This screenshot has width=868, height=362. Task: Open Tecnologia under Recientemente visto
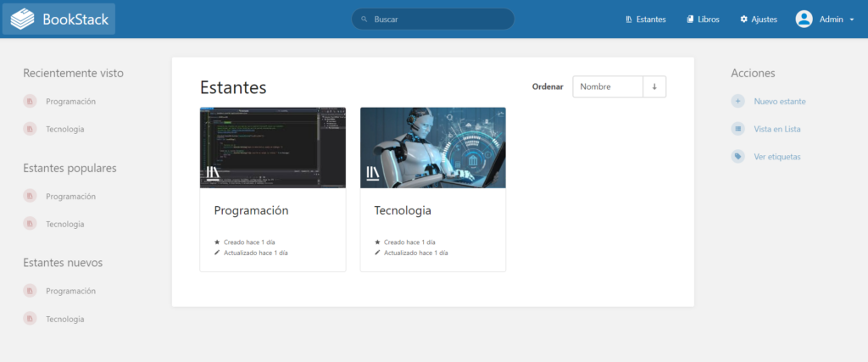(65, 129)
